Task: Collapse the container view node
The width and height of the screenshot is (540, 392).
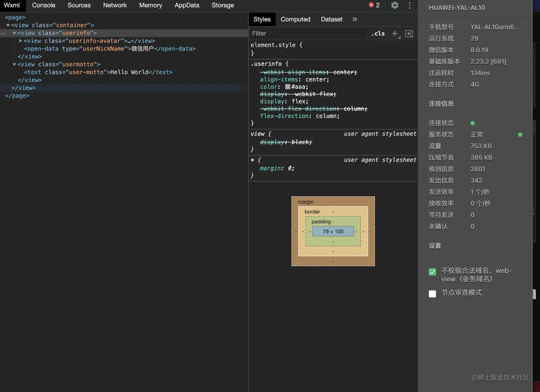Action: 8,25
